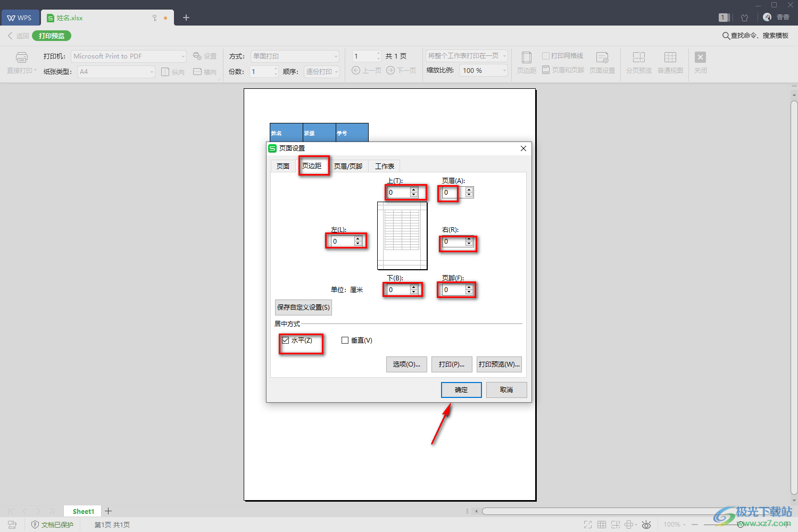Click the fullscreen expand icon in status bar
This screenshot has height=532, width=798.
click(x=588, y=525)
